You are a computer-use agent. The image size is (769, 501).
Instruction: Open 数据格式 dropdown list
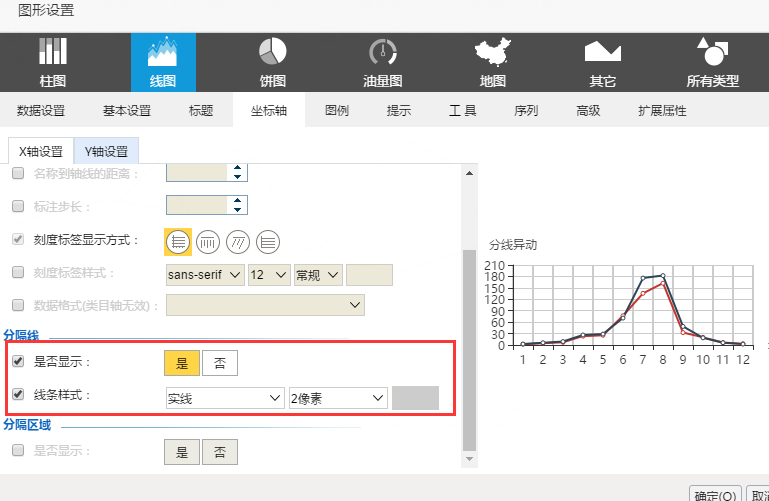coord(265,305)
